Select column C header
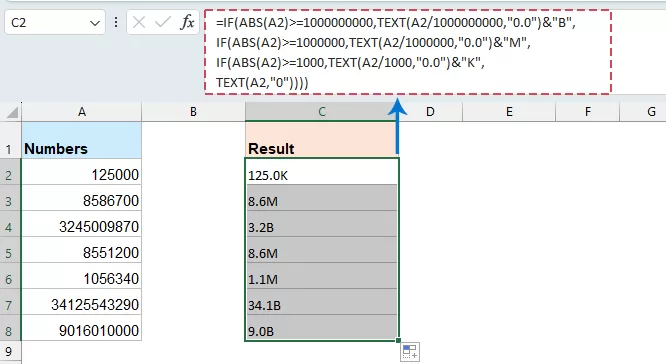 322,112
